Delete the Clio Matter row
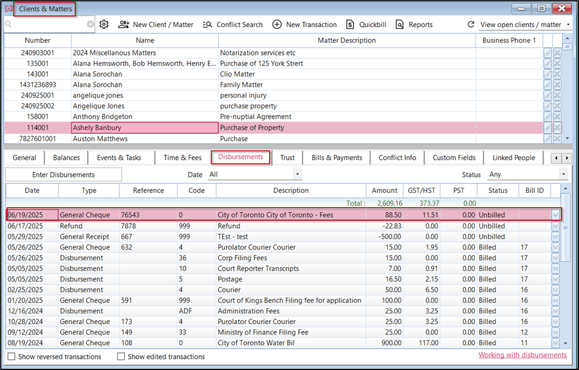 (557, 74)
